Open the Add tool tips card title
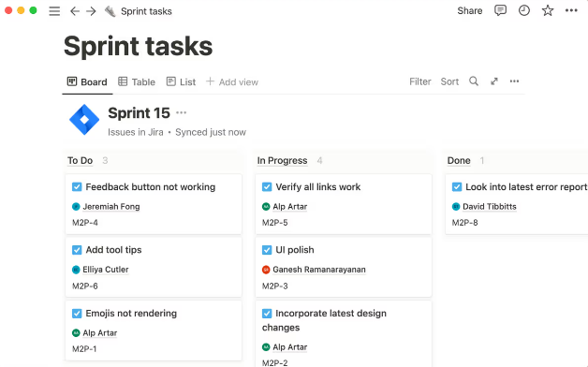 click(x=113, y=250)
